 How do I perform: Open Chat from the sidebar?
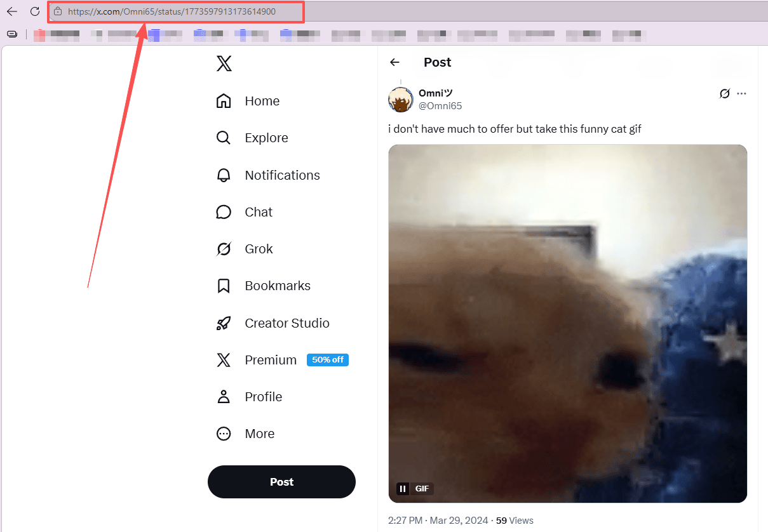click(x=245, y=212)
